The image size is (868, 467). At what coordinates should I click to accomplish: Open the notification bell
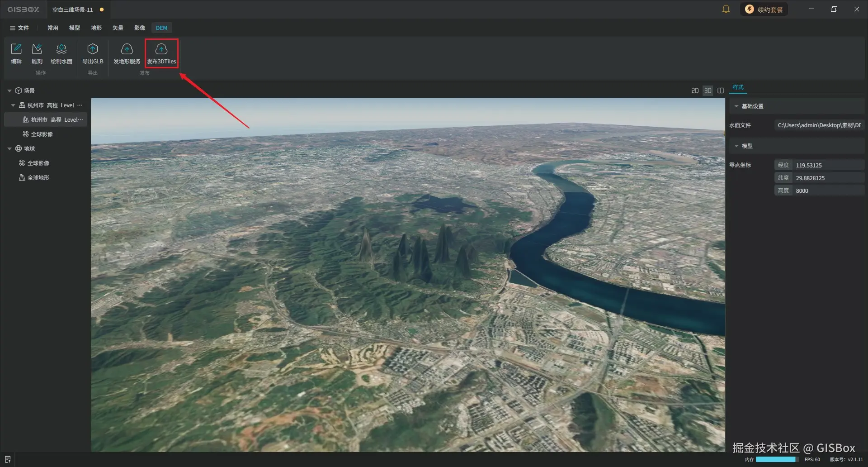point(726,9)
